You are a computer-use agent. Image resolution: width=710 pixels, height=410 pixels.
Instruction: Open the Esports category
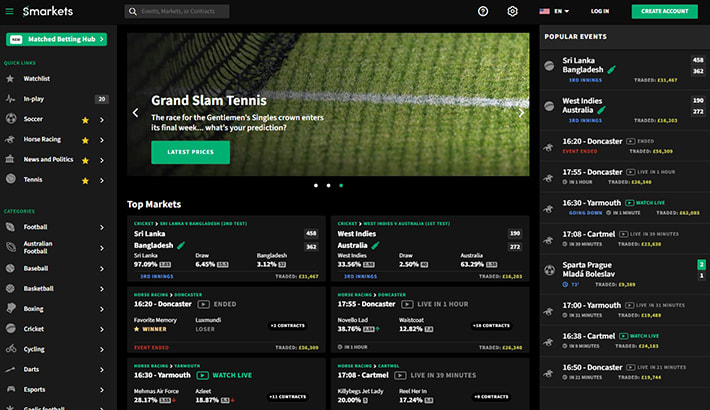pyautogui.click(x=34, y=389)
